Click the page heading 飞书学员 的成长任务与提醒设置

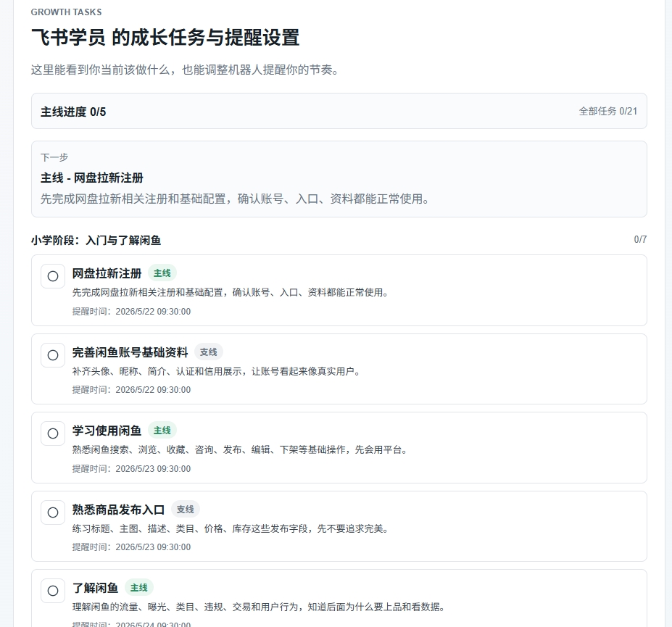[x=165, y=37]
